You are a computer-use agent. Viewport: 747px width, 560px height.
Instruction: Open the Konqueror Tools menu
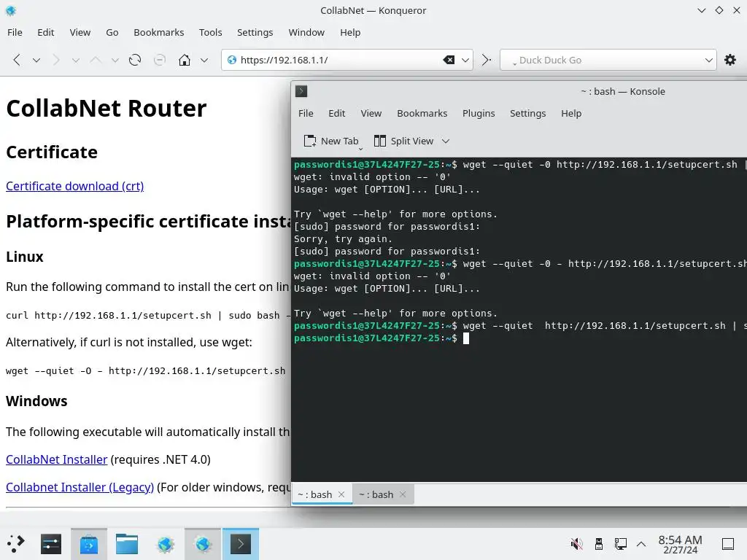(x=211, y=32)
